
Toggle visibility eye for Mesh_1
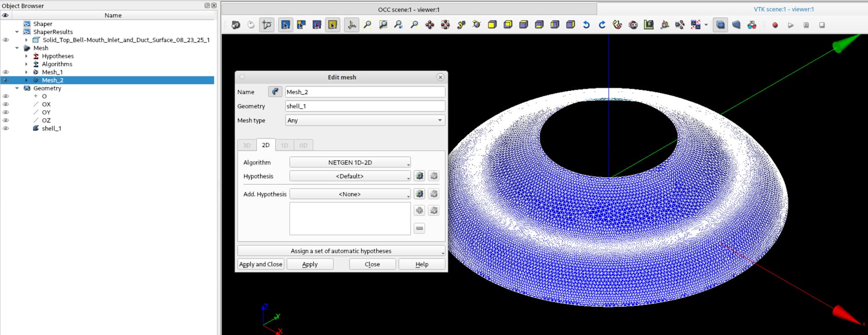(x=6, y=72)
